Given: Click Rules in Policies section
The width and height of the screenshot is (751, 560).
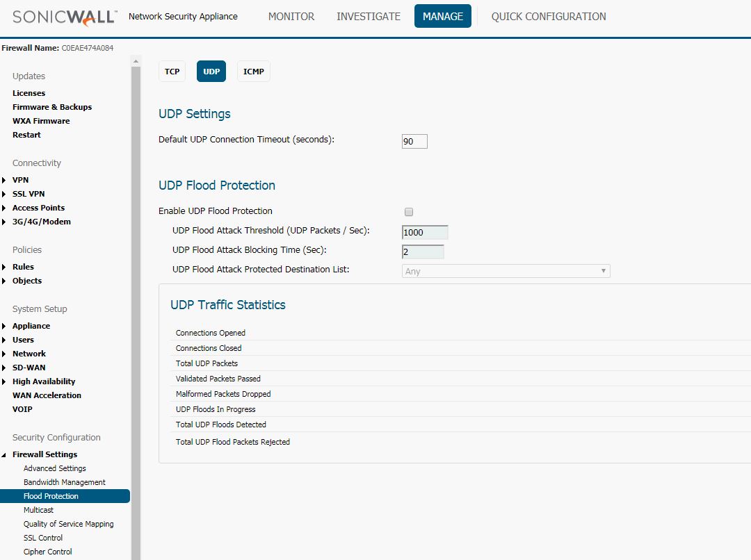Looking at the screenshot, I should coord(23,267).
